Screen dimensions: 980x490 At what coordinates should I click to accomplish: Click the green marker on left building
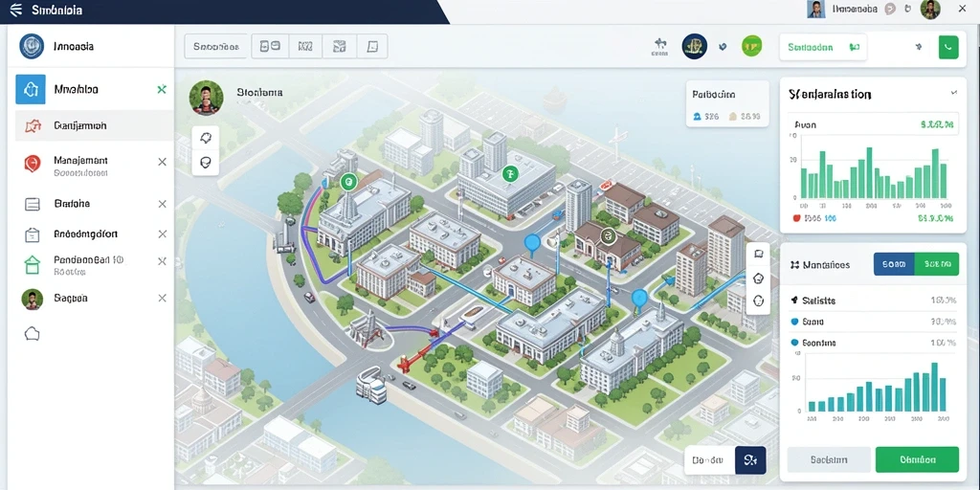(348, 182)
